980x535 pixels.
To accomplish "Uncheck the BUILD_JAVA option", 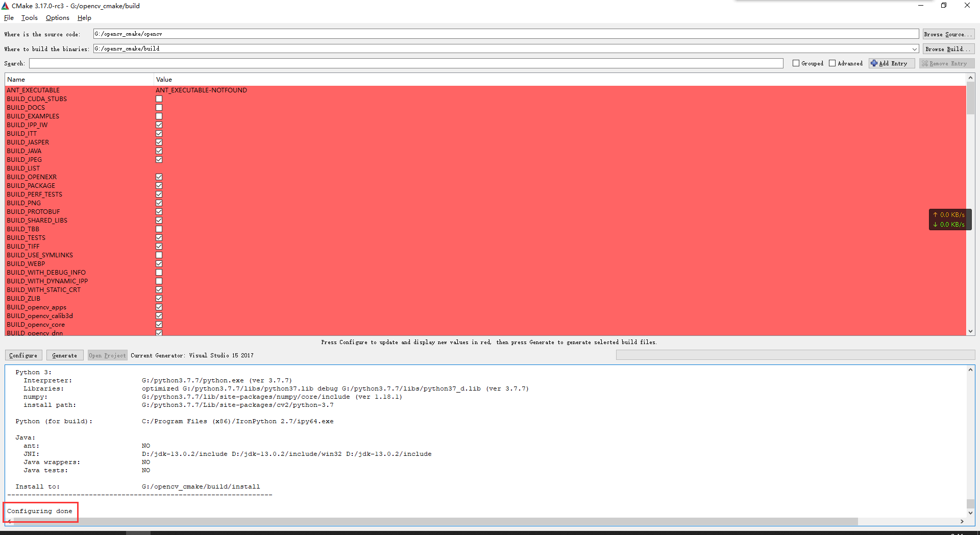I will pos(159,151).
